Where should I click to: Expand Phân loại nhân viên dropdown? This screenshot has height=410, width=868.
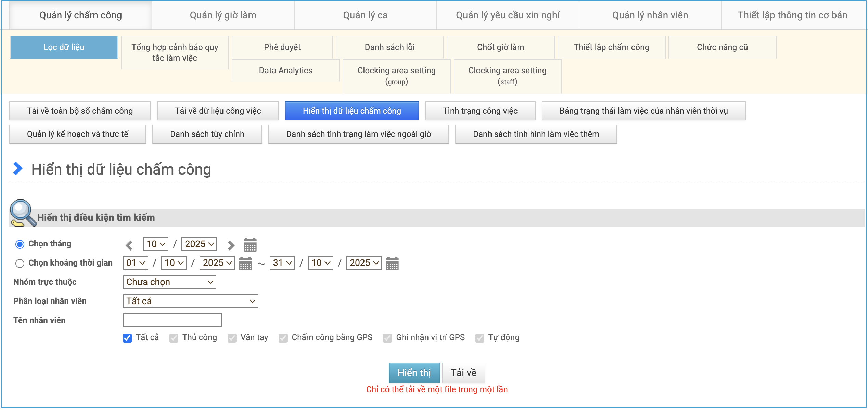coord(190,301)
